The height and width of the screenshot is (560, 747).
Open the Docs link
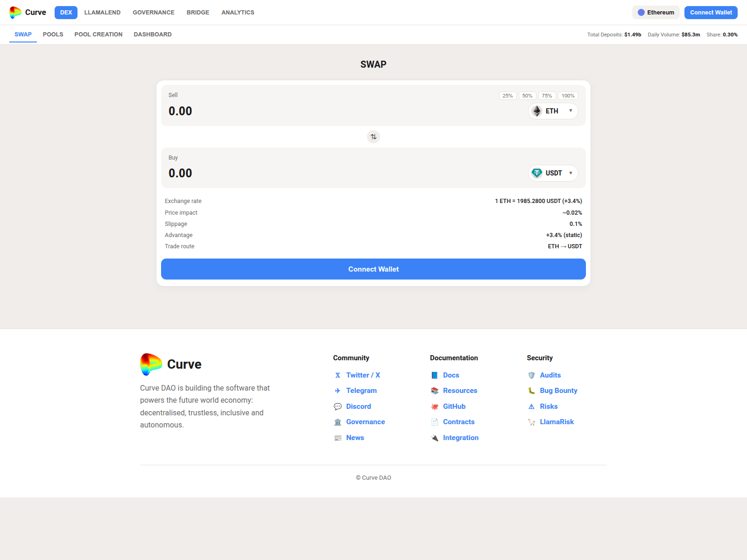(451, 375)
